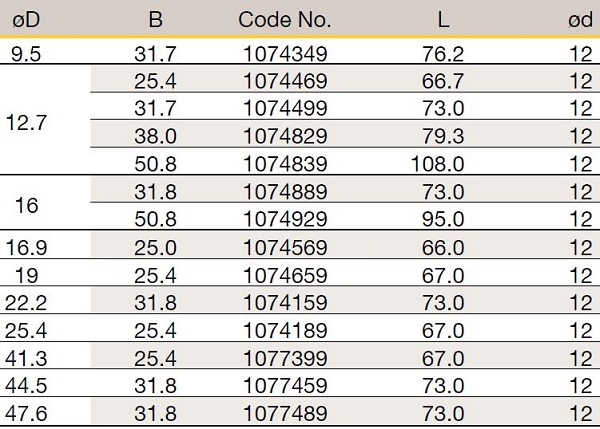Viewport: 600px width, 429px height.
Task: Select the 76.2 length value
Action: [x=444, y=53]
